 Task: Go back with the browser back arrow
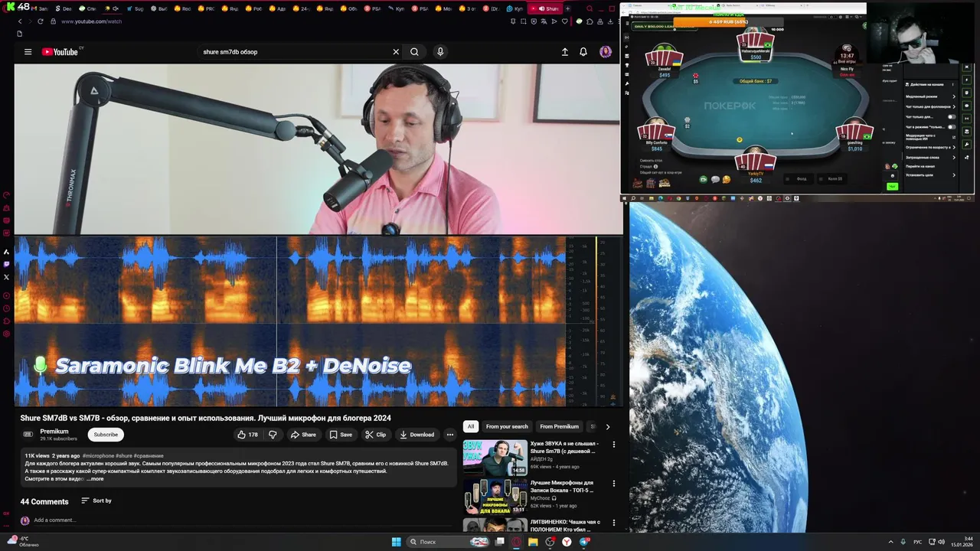[x=20, y=21]
